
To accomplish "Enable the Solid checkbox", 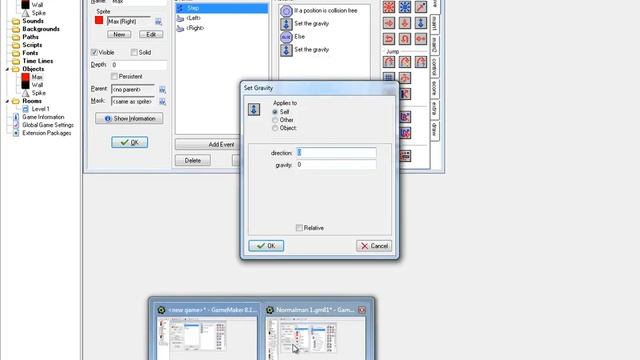I will click(x=134, y=52).
